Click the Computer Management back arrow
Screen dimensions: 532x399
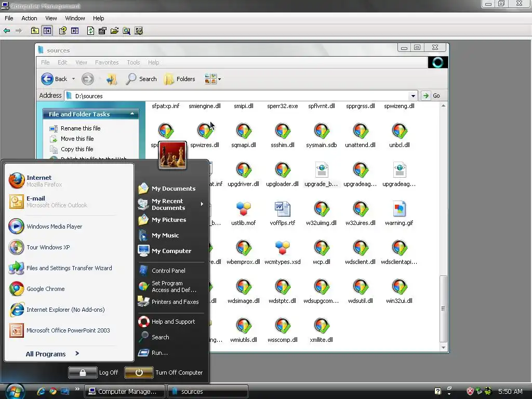point(7,31)
